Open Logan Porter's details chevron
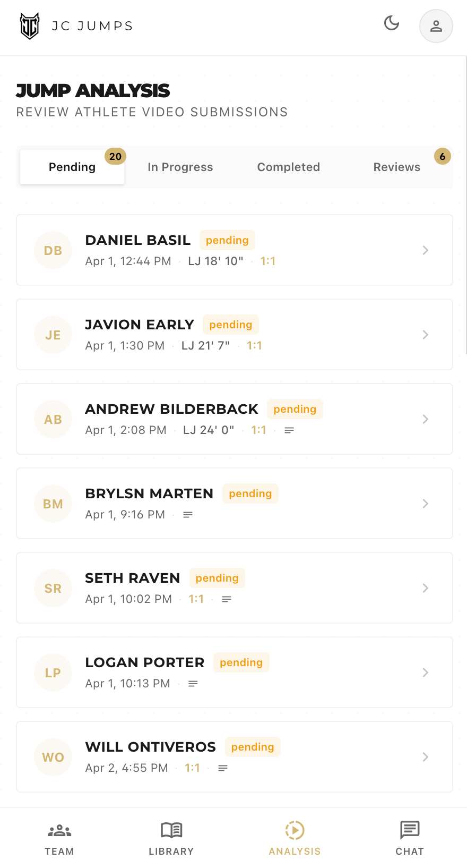The width and height of the screenshot is (467, 868). (425, 673)
